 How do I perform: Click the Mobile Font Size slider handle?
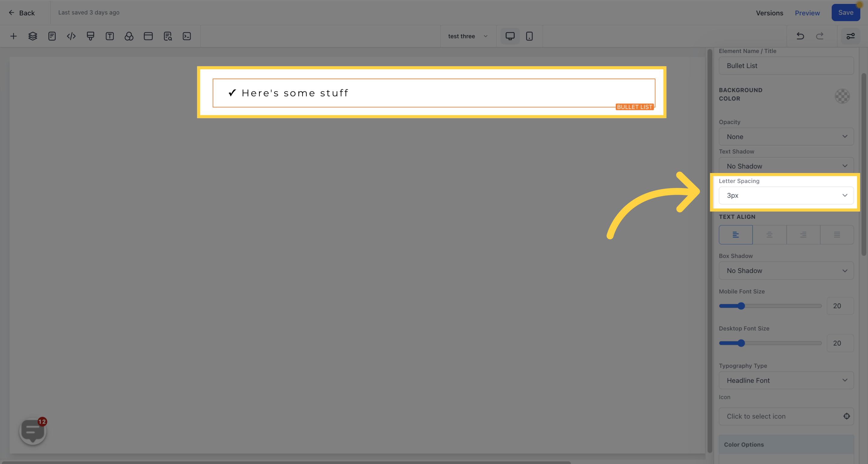(x=741, y=306)
